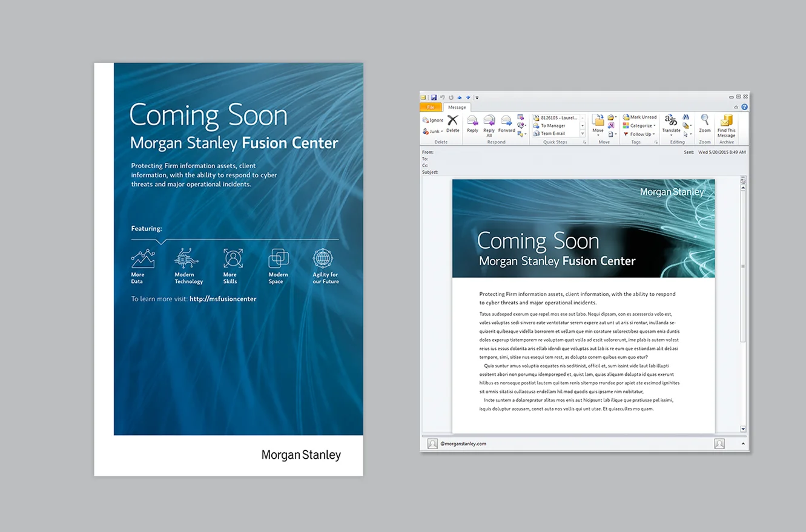This screenshot has height=532, width=806.
Task: Click the Modern Space icon on the poster
Action: [x=279, y=258]
